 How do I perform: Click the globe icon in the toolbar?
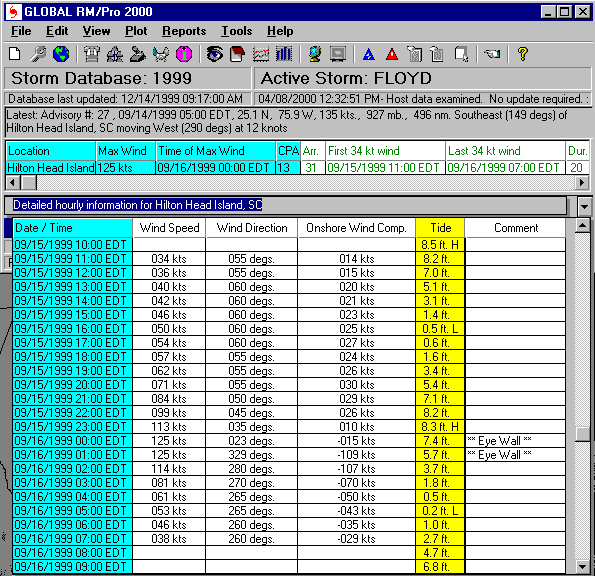pos(61,54)
